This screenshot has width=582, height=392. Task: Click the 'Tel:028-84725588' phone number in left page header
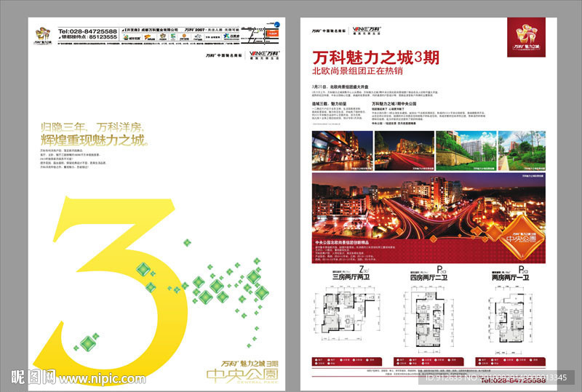(87, 31)
